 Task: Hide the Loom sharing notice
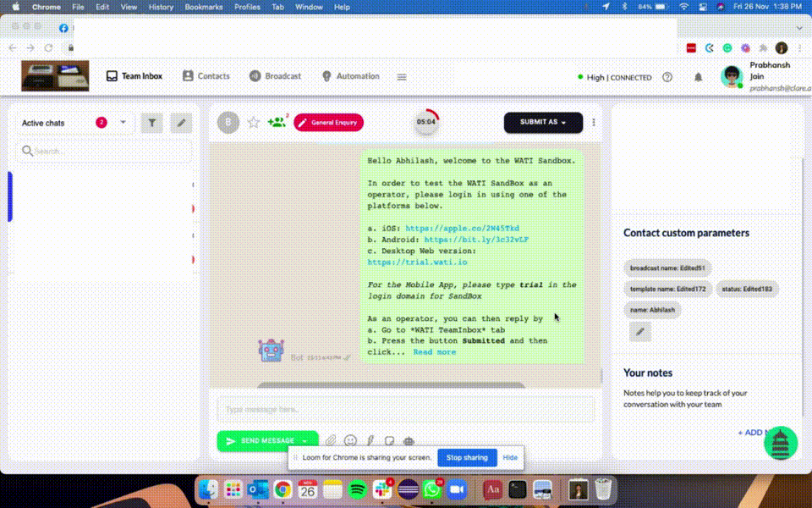tap(510, 458)
